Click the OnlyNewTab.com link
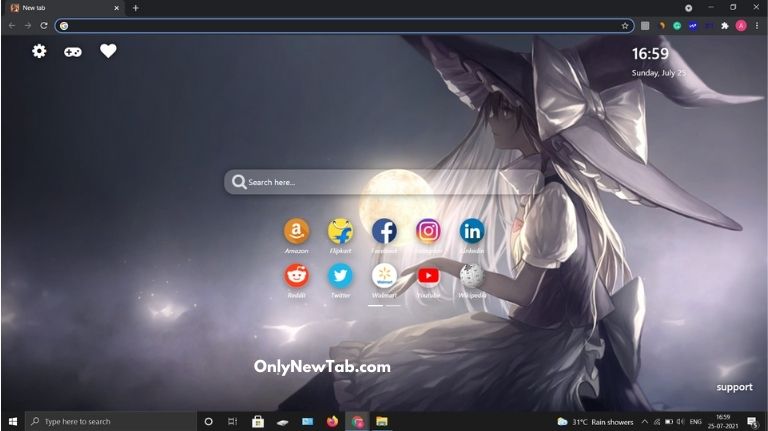 pyautogui.click(x=322, y=367)
